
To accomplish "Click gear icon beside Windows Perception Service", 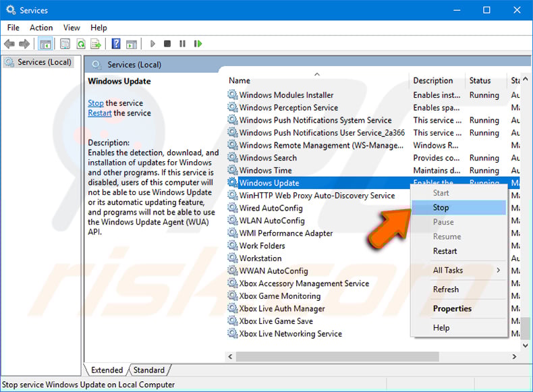I will pyautogui.click(x=233, y=107).
